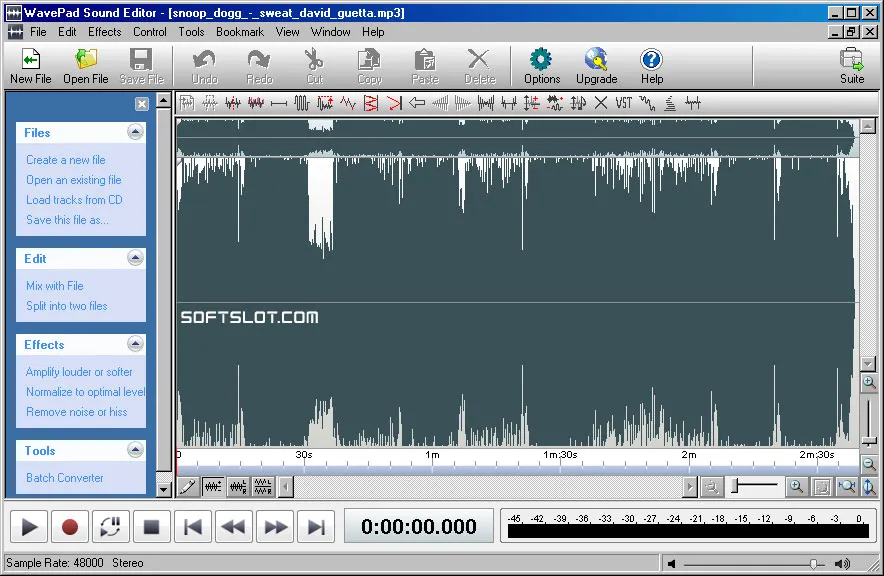Click the Batch Converter link
Image resolution: width=884 pixels, height=576 pixels.
(64, 478)
